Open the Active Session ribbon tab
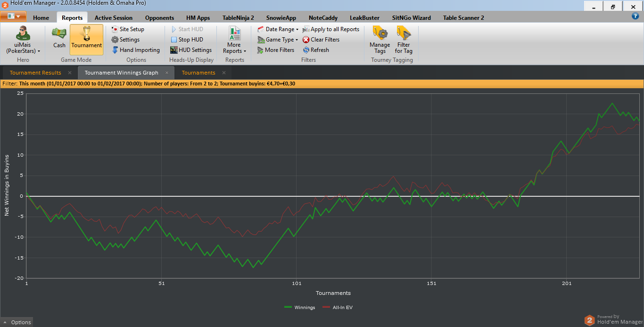Viewport: 644px width, 327px height. (114, 18)
